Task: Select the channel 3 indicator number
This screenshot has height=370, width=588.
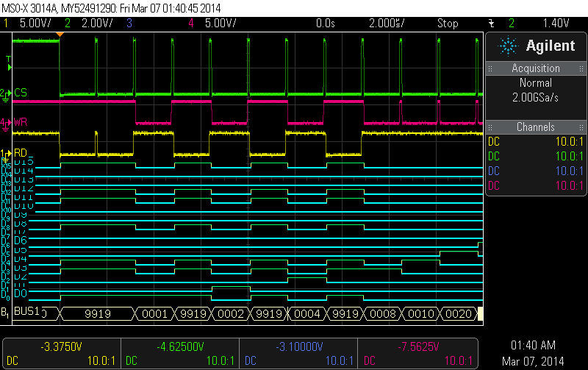Action: [x=129, y=24]
